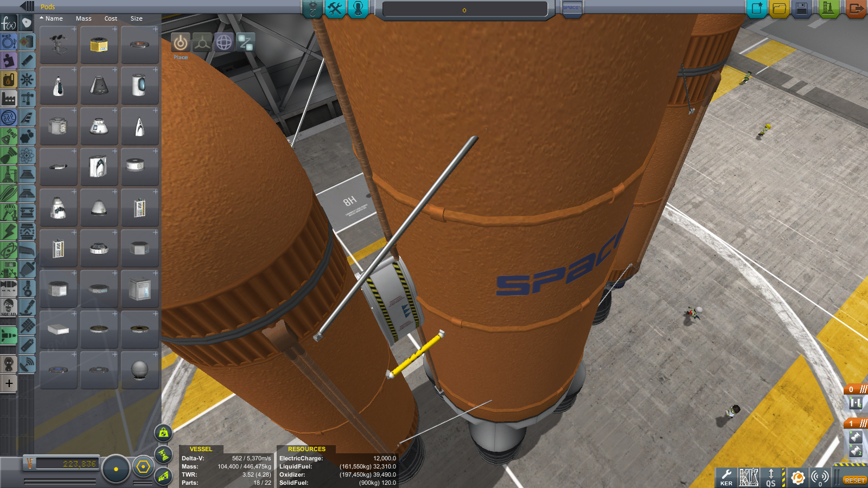Image resolution: width=868 pixels, height=488 pixels.
Task: Open the Science atom category icon
Action: 27,156
